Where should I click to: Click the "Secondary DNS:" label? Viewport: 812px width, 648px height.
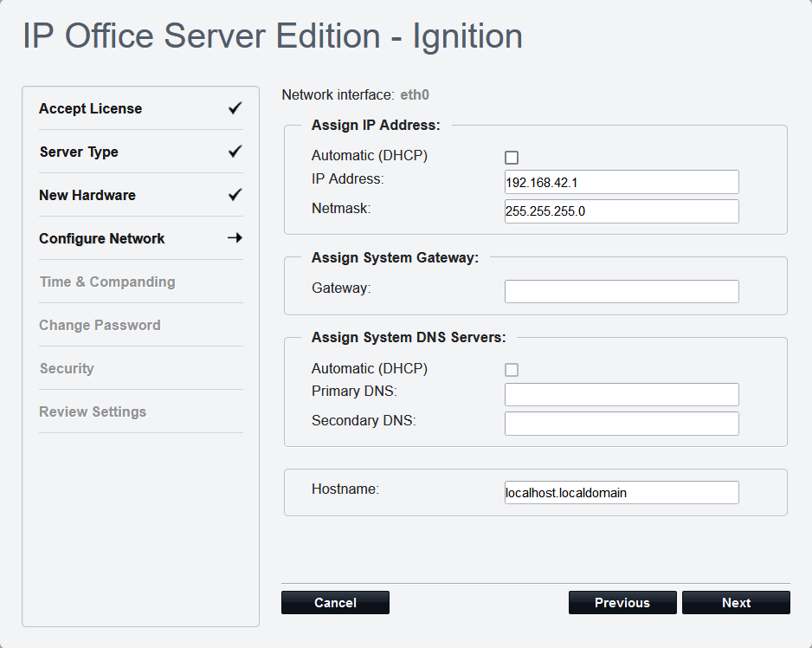364,420
